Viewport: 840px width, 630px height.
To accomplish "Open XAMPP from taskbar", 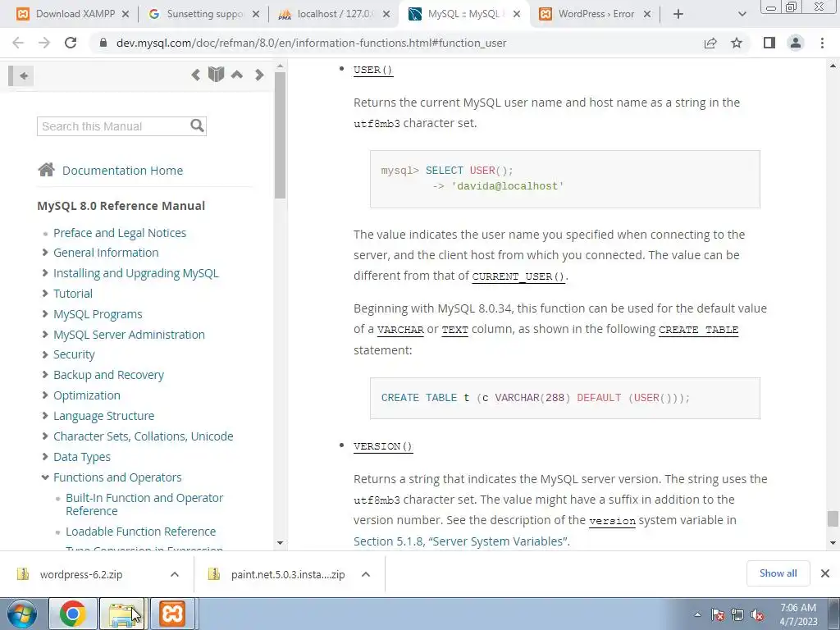I will 172,614.
